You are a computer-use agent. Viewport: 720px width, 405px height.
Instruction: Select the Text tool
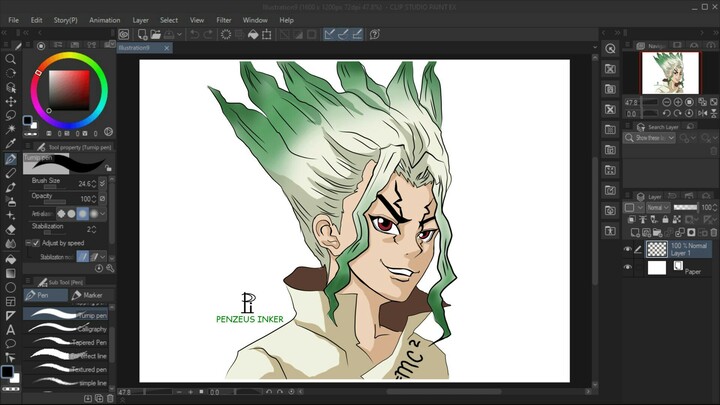pyautogui.click(x=10, y=330)
